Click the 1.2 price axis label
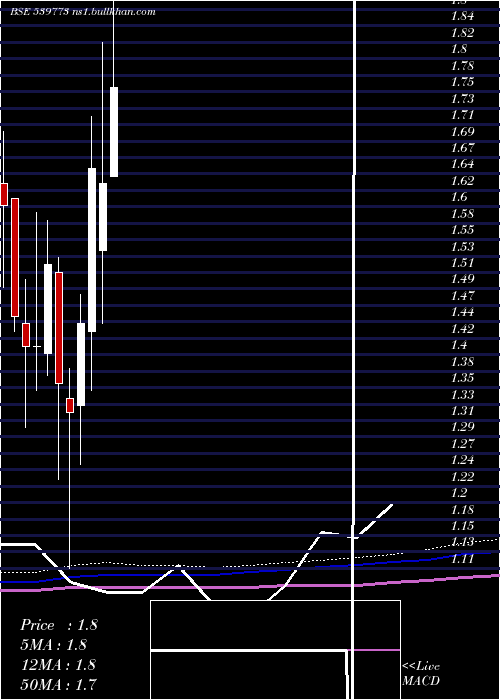 point(459,492)
